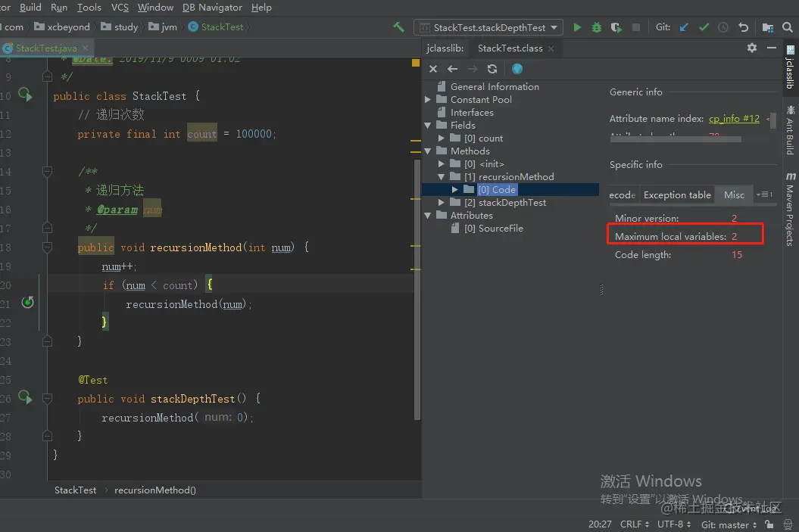The height and width of the screenshot is (532, 799).
Task: Open the jclasslib side tool window
Action: coord(791,67)
